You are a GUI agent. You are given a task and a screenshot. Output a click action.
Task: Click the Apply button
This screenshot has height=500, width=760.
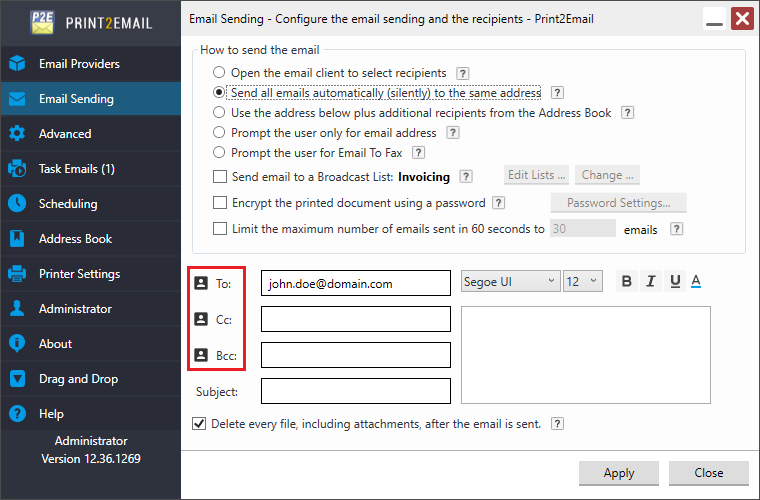click(x=618, y=473)
